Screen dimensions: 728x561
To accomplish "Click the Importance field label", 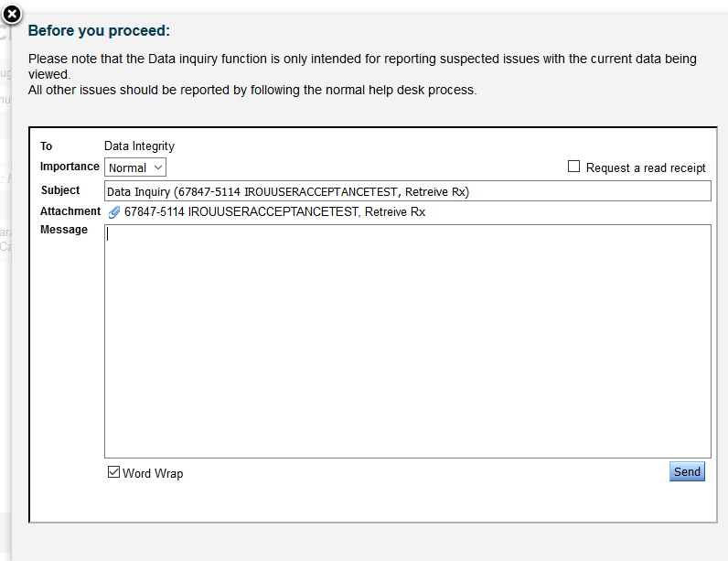I will 70,167.
